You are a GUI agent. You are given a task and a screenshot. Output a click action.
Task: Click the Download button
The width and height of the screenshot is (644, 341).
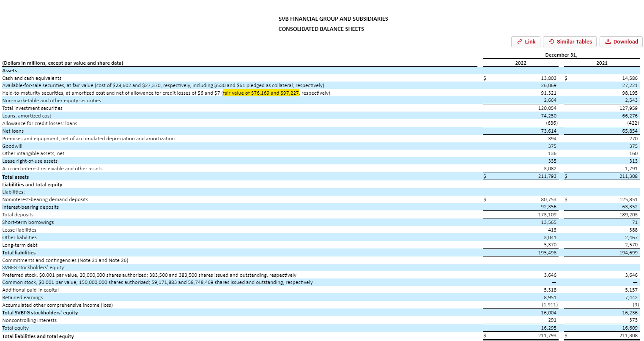coord(621,42)
